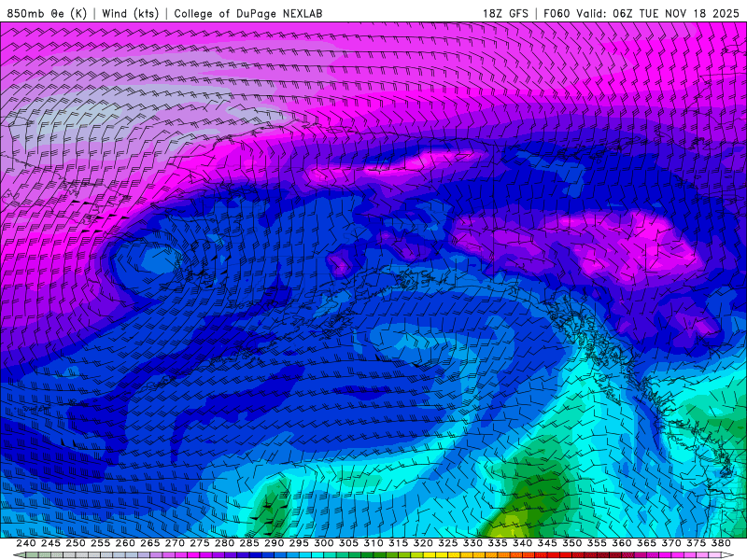
Task: Click the right arrow end of color bar
Action: (727, 555)
